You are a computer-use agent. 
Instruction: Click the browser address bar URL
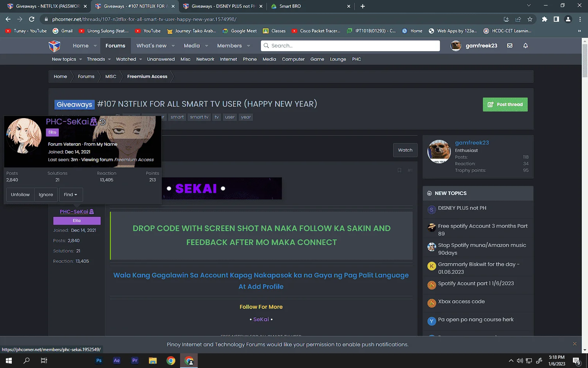[144, 19]
